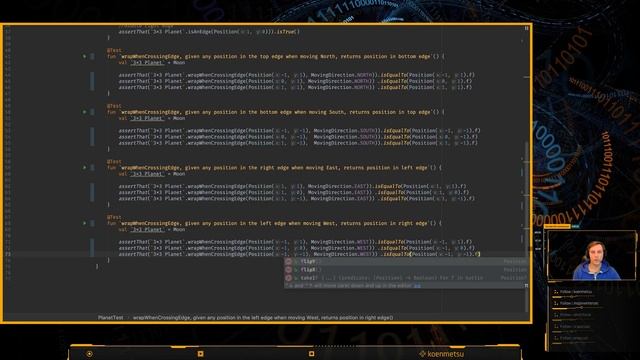The height and width of the screenshot is (360, 640).
Task: Select PlanetTest in the breadcrumb bar
Action: (111, 318)
